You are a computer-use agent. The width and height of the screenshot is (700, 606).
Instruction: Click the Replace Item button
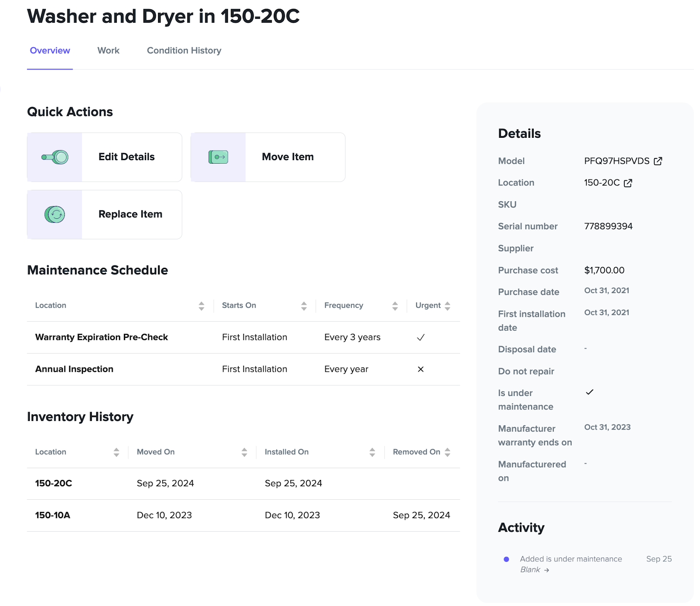pos(105,214)
